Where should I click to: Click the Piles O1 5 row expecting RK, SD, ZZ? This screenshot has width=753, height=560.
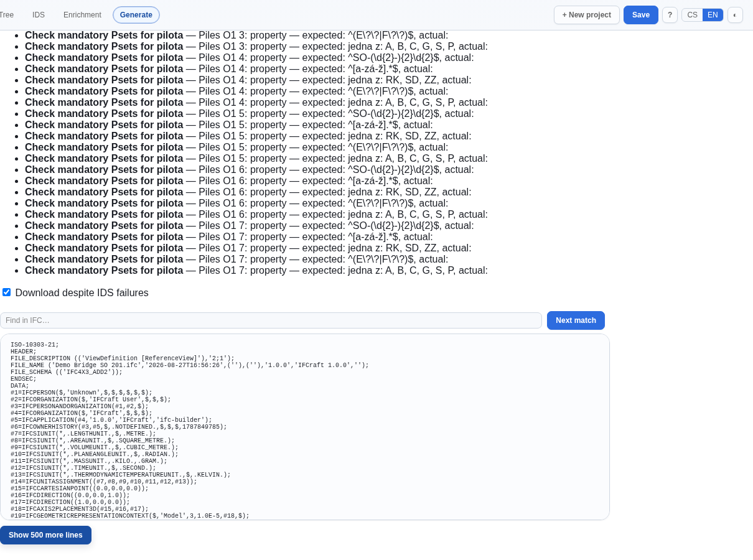[x=248, y=136]
